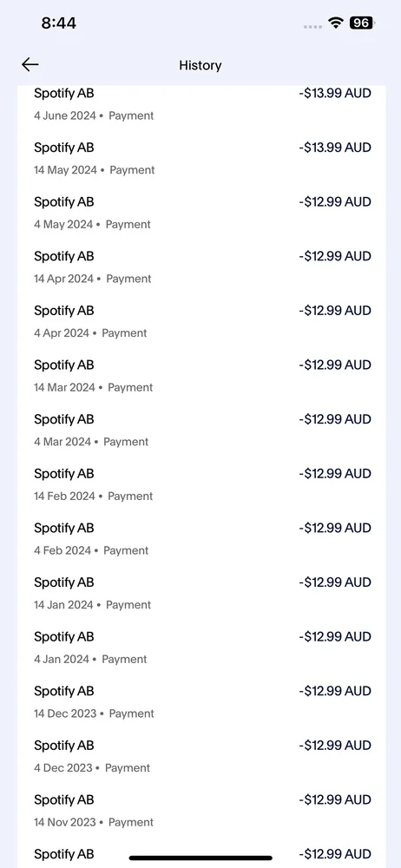The image size is (401, 868).
Task: Open the 14 Jan 2024 Spotify payment
Action: [x=201, y=592]
